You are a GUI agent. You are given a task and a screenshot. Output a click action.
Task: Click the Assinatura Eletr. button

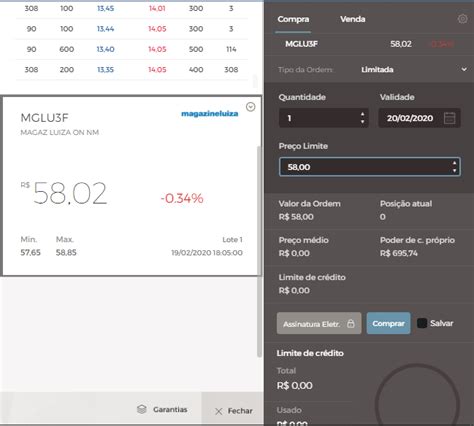click(319, 323)
